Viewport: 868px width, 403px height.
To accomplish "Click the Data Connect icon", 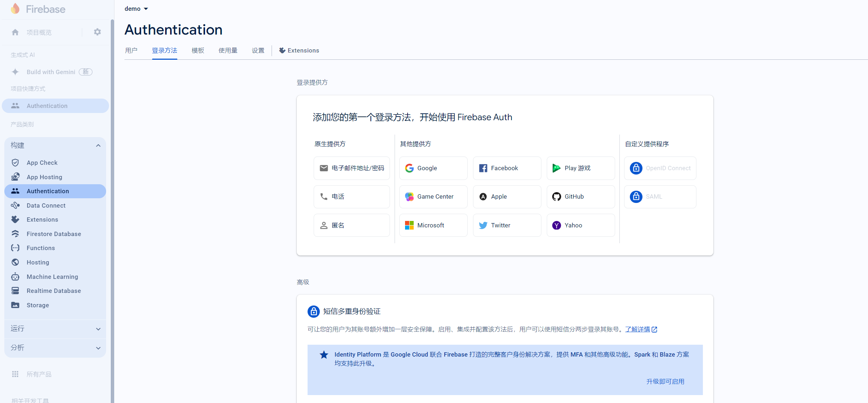I will tap(15, 205).
